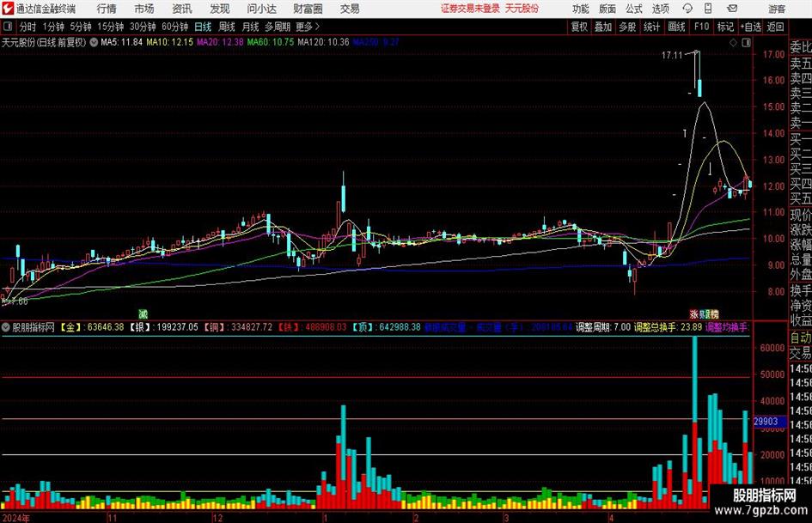Click the 调整总换手: 23.89 value
812x523 pixels.
pyautogui.click(x=668, y=327)
